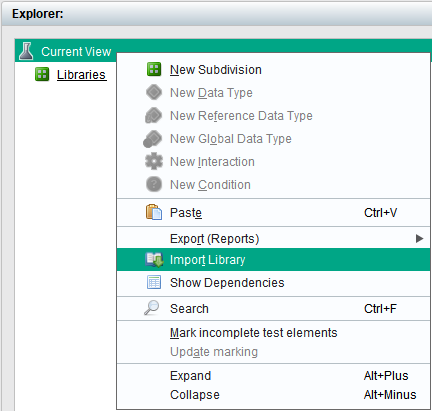Click the greyed New Condition question icon
Image resolution: width=432 pixels, height=411 pixels.
[x=154, y=184]
